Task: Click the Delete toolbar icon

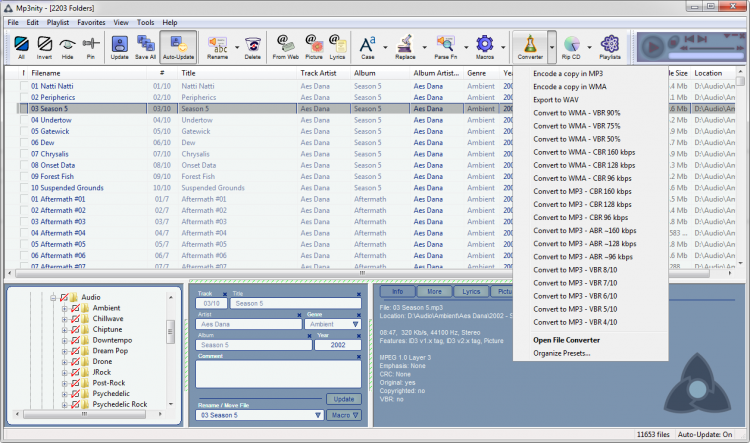Action: [253, 46]
